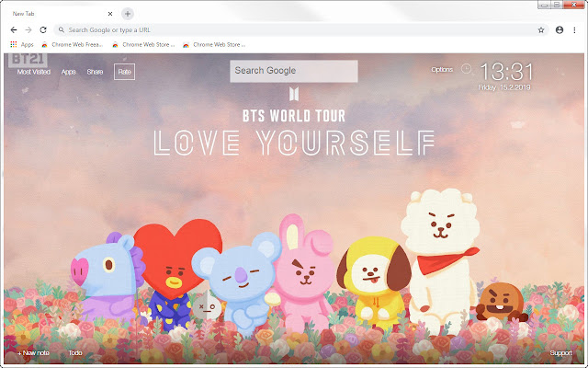Go back with the browser back arrow

[x=14, y=30]
